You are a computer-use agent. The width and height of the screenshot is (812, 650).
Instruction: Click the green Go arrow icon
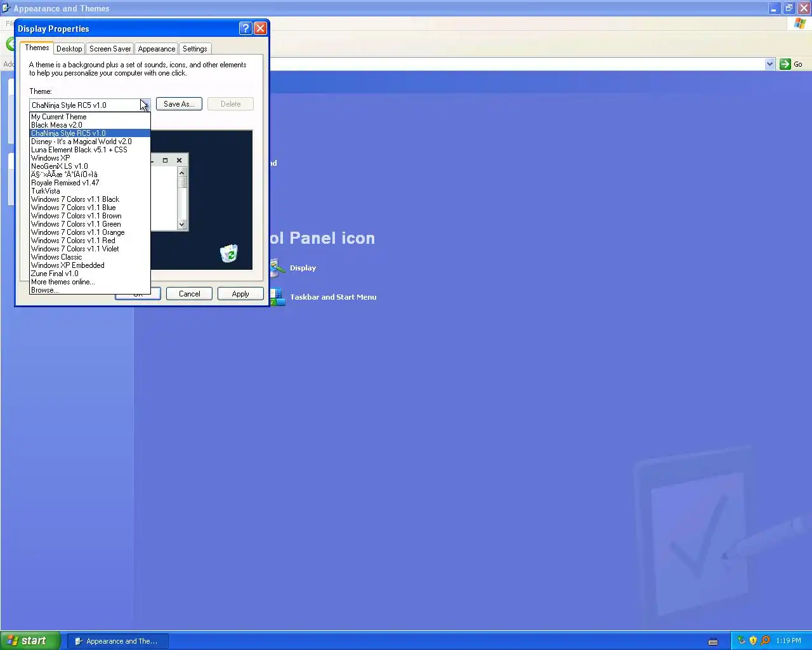785,64
